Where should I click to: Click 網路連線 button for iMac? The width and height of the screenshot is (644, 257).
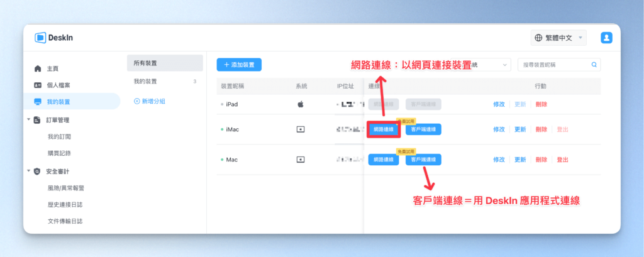384,129
